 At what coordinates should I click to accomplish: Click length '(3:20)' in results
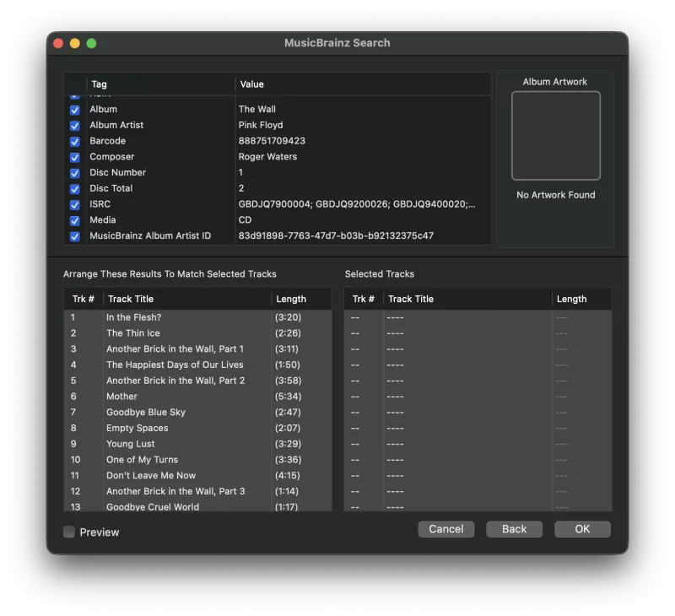[x=288, y=317]
